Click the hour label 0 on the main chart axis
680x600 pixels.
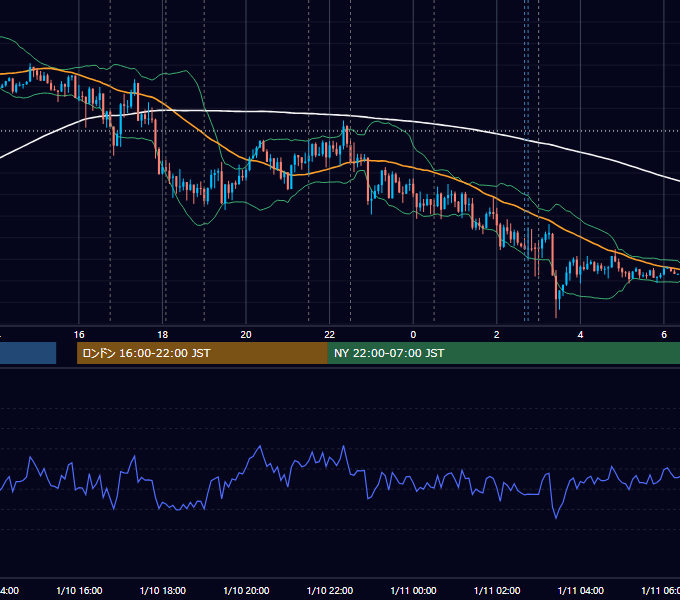pyautogui.click(x=413, y=335)
